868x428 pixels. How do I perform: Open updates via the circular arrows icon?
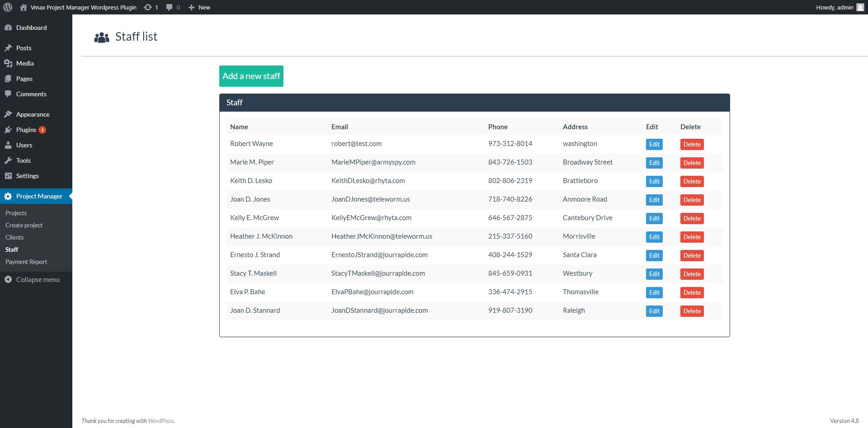[x=148, y=7]
